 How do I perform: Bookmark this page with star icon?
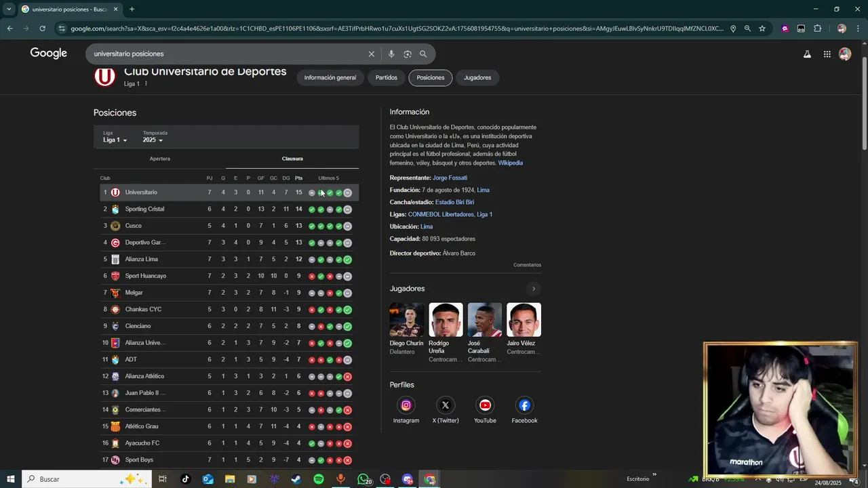tap(762, 28)
